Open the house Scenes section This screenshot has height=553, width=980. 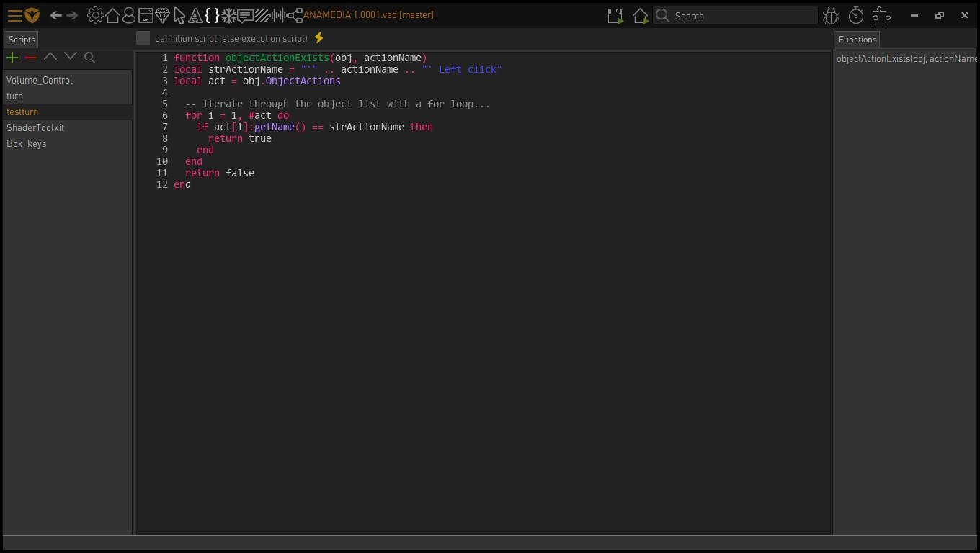112,15
